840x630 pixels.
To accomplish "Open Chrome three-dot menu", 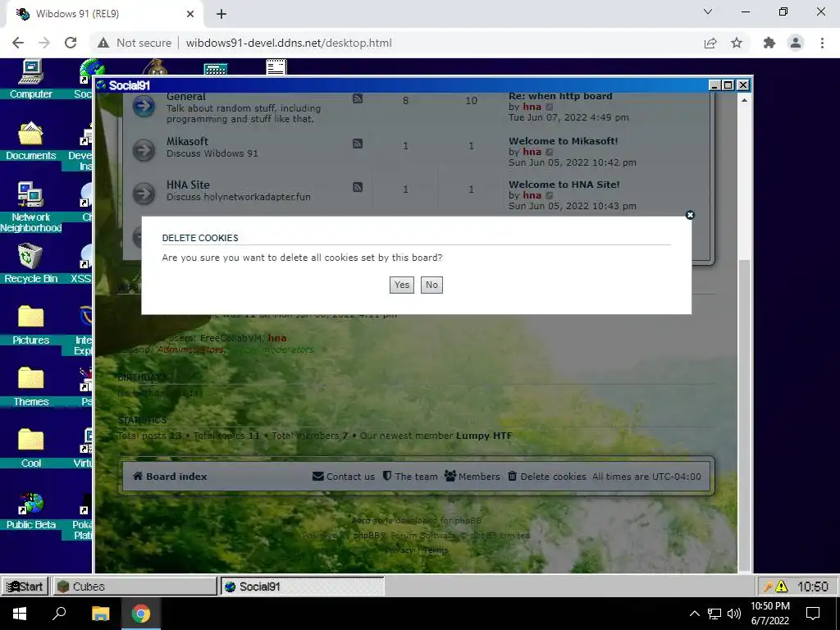I will click(822, 43).
